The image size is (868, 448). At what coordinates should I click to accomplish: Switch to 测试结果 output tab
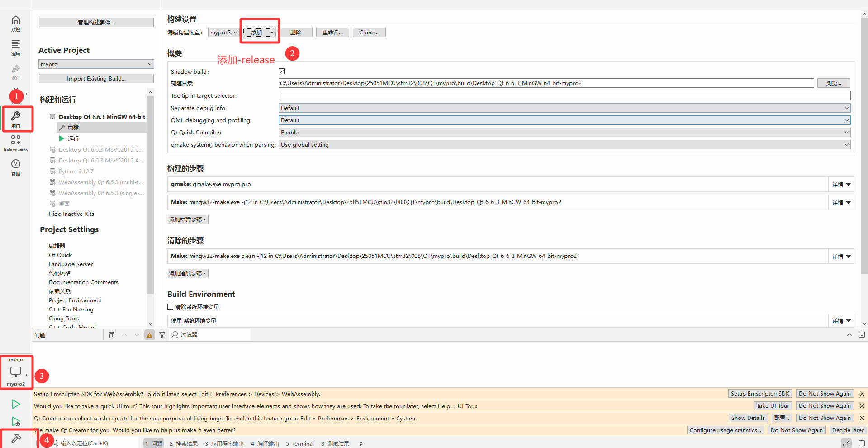tap(335, 443)
